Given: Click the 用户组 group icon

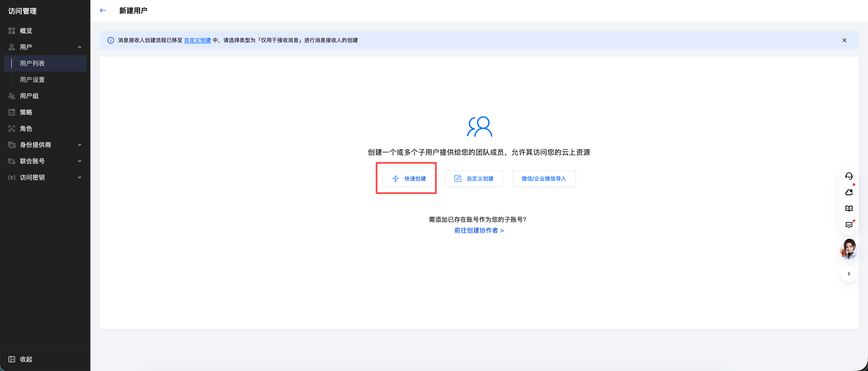Looking at the screenshot, I should 12,96.
